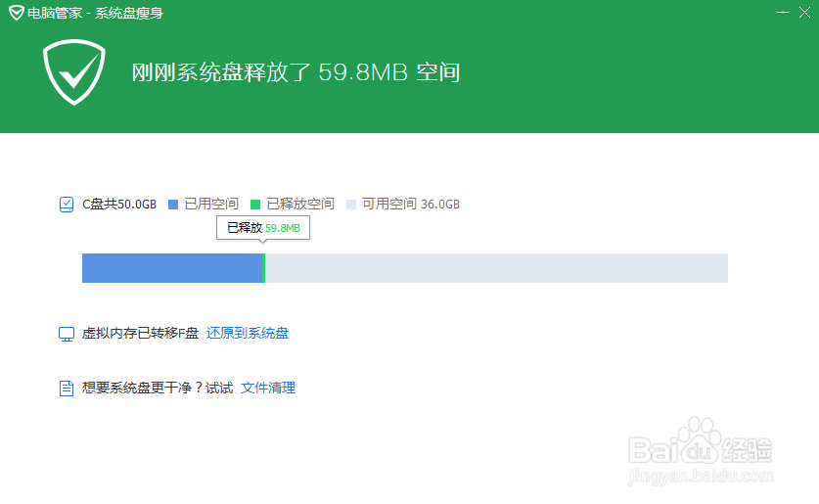Click the 可用空间 36.0GB label
Screen dimensions: 819x504
point(411,205)
